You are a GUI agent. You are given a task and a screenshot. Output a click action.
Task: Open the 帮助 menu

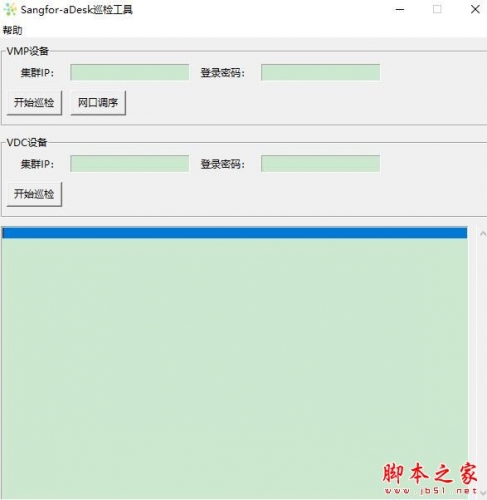[12, 30]
